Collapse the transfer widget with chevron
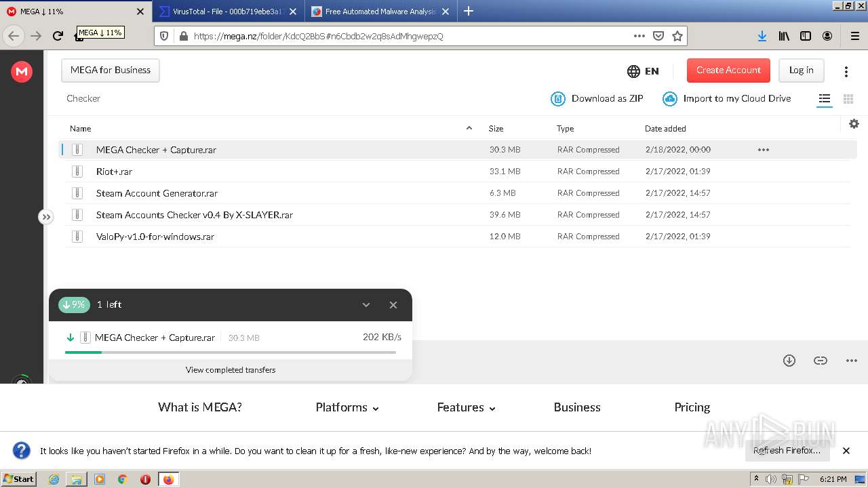 [366, 305]
